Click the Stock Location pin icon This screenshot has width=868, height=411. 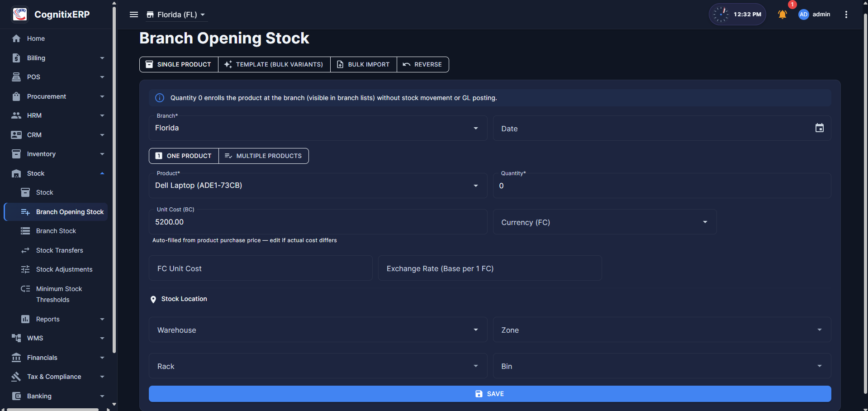[x=153, y=299]
